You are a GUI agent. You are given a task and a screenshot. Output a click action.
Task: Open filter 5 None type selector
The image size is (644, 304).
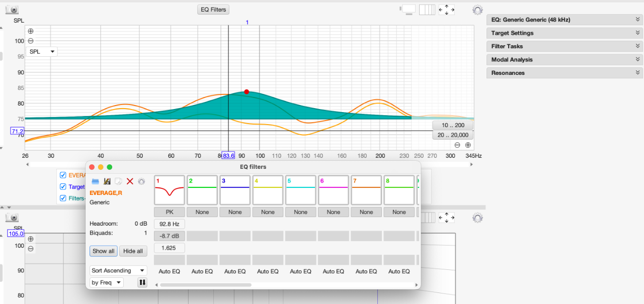pos(301,212)
